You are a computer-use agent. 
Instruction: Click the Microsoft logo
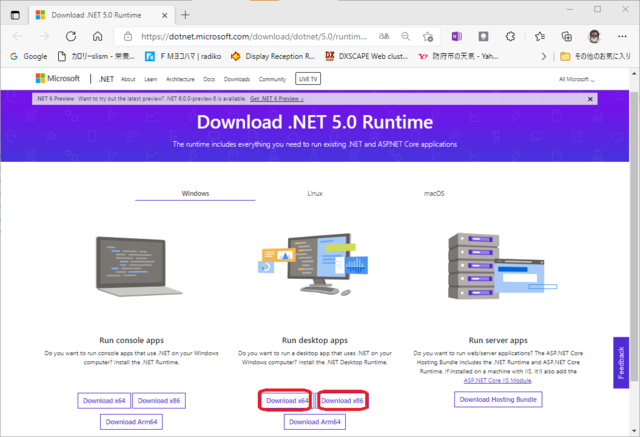click(x=58, y=78)
